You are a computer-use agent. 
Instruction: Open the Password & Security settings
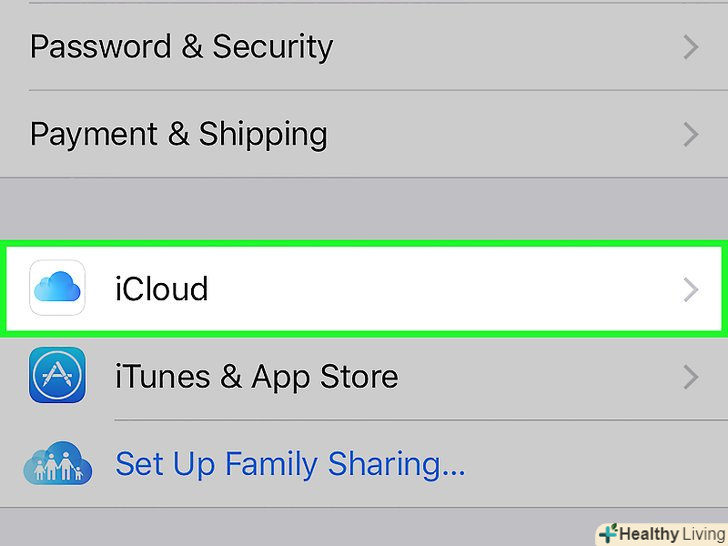pos(181,46)
